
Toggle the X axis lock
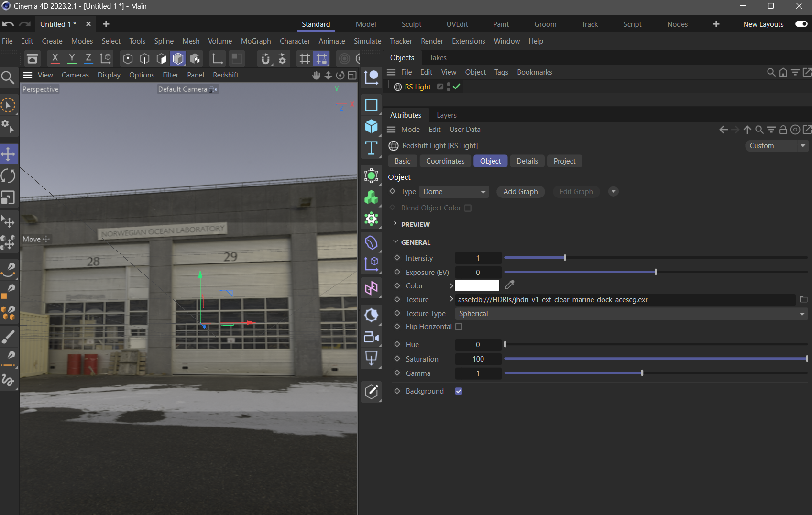tap(55, 58)
